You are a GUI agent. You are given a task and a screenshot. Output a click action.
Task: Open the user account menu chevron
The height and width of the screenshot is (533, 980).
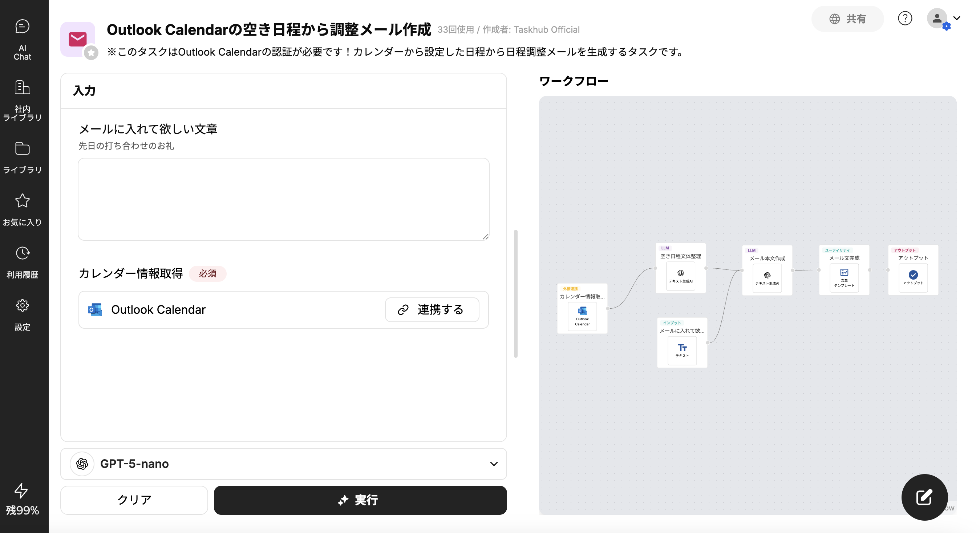(x=956, y=18)
